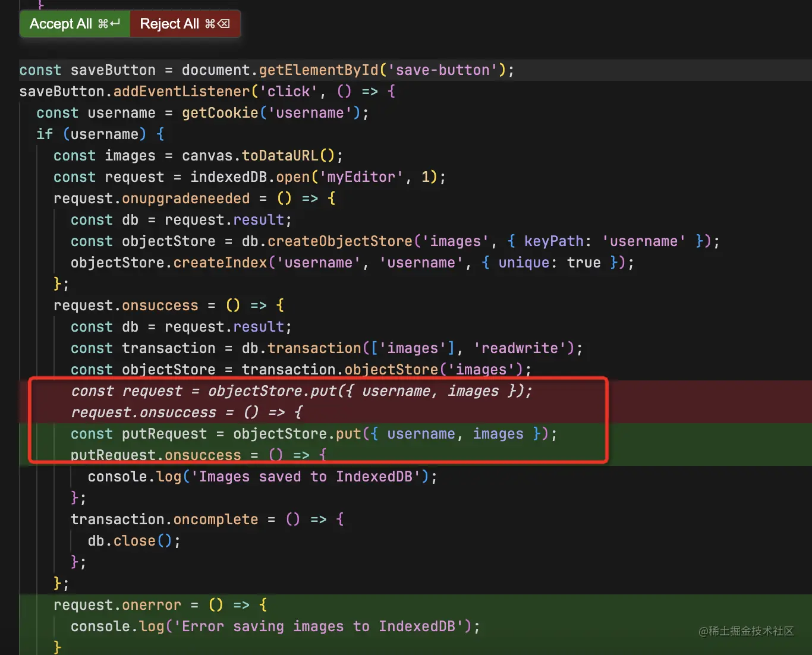The width and height of the screenshot is (812, 655).
Task: Click transaction.objectStore('images') call
Action: [382, 370]
